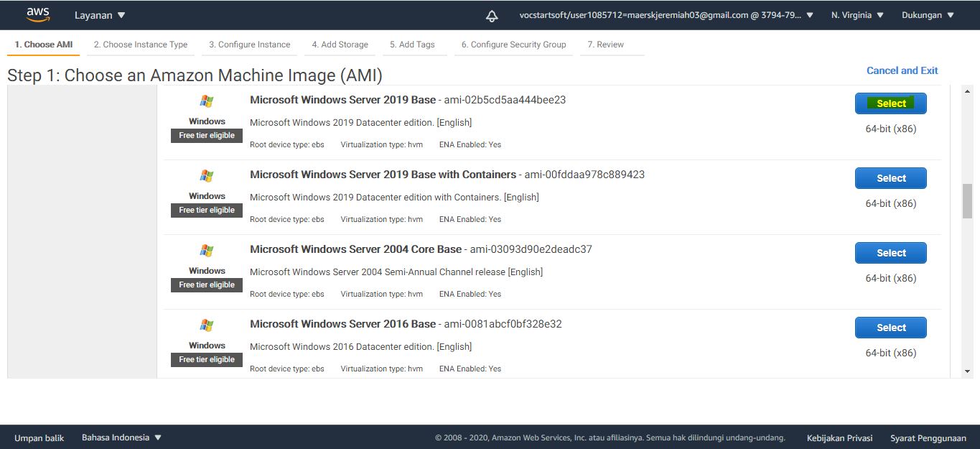The image size is (980, 449).
Task: Click the AWS logo home icon
Action: (37, 14)
